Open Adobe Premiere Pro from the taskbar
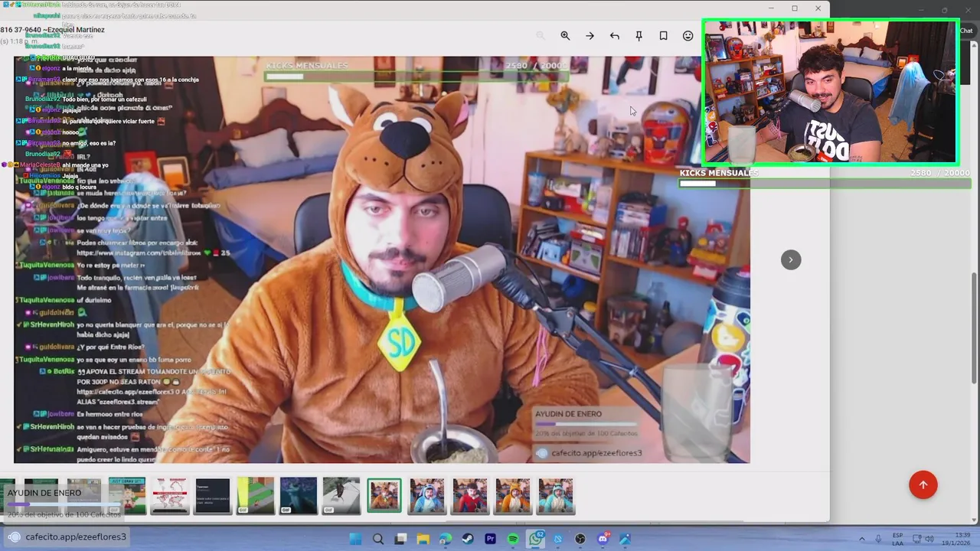Screen dimensions: 980x551 pyautogui.click(x=491, y=539)
